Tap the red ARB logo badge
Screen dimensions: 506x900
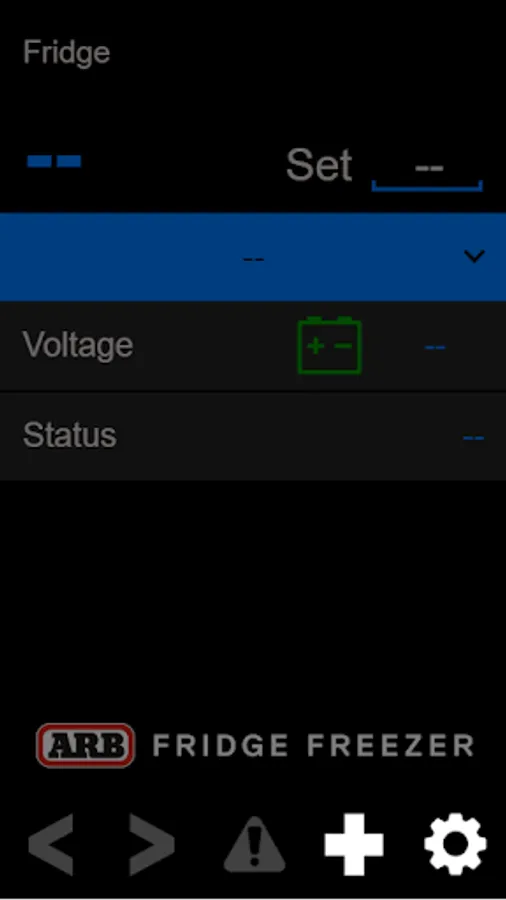coord(85,745)
